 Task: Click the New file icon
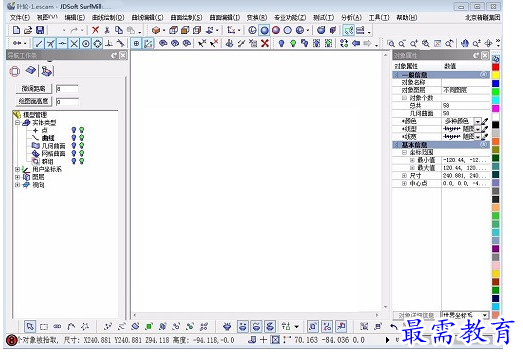[16, 30]
